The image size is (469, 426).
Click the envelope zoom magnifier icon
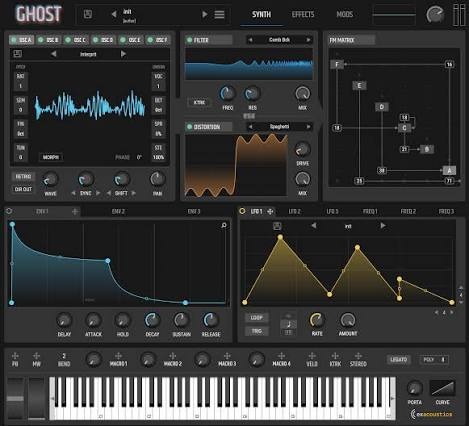point(224,226)
